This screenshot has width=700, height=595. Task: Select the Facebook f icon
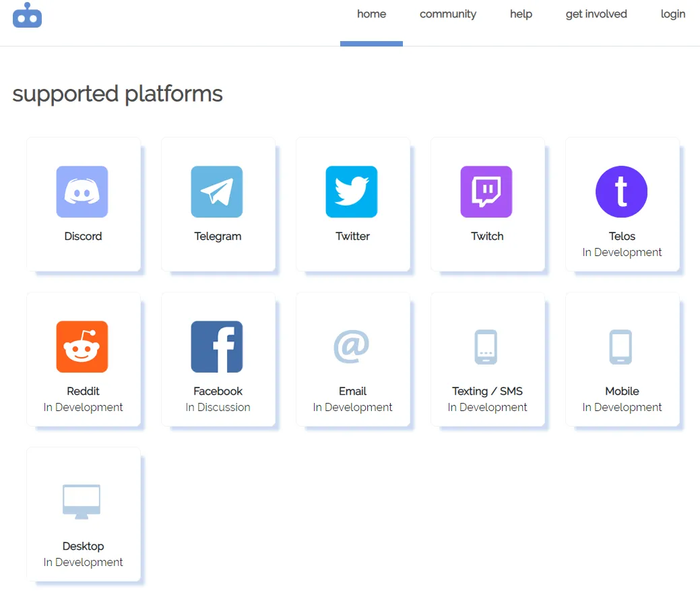(x=217, y=347)
